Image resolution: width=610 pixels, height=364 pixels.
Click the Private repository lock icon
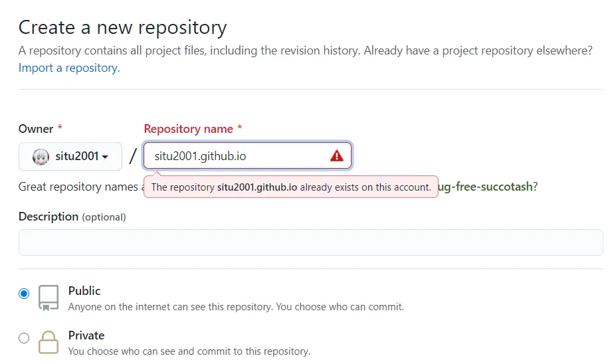pyautogui.click(x=49, y=343)
